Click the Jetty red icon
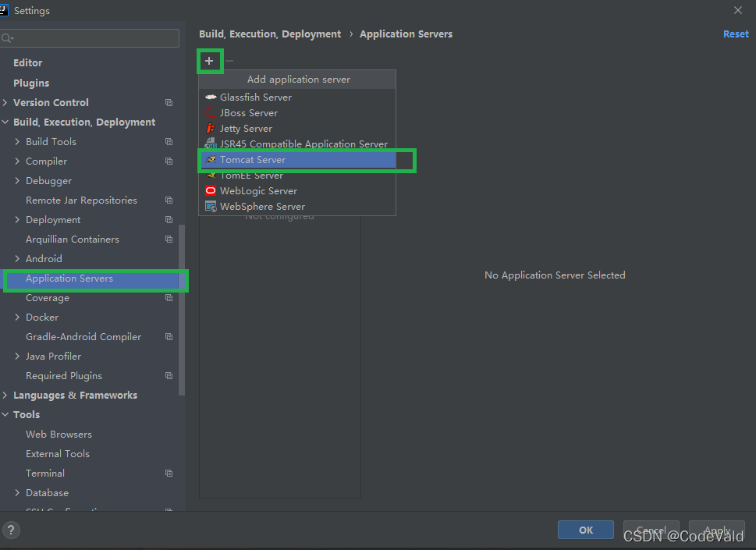 210,128
